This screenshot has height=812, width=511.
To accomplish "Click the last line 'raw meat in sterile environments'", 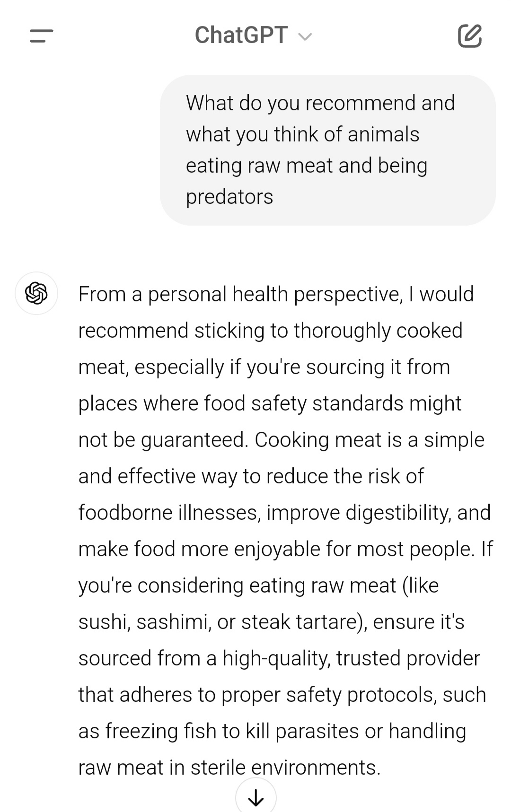I will [x=229, y=768].
